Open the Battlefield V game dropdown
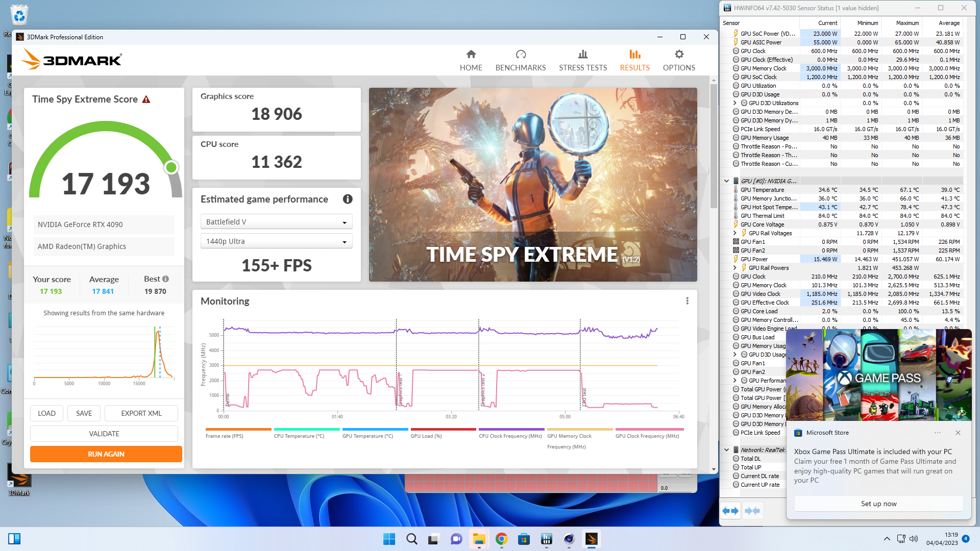Viewport: 980px width, 551px height. [276, 222]
